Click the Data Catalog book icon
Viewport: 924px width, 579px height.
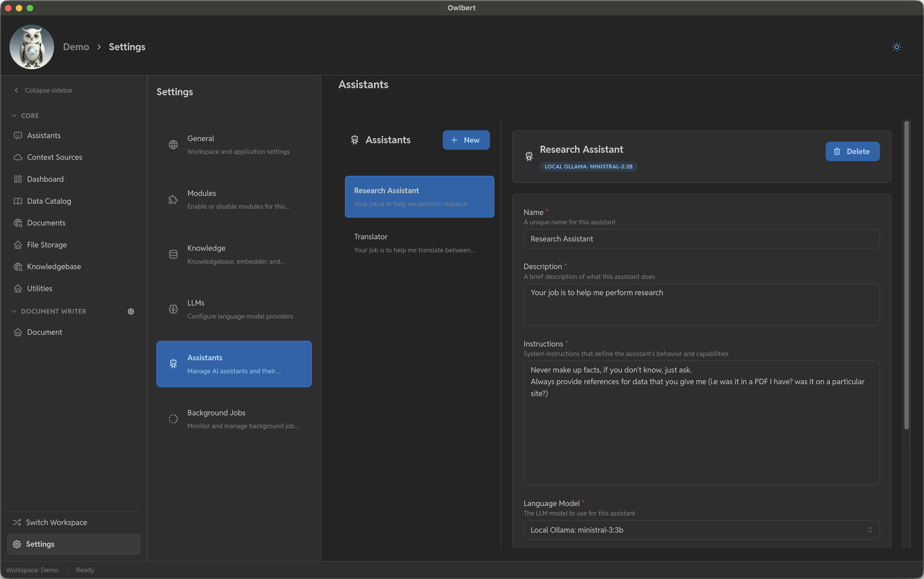pyautogui.click(x=18, y=201)
